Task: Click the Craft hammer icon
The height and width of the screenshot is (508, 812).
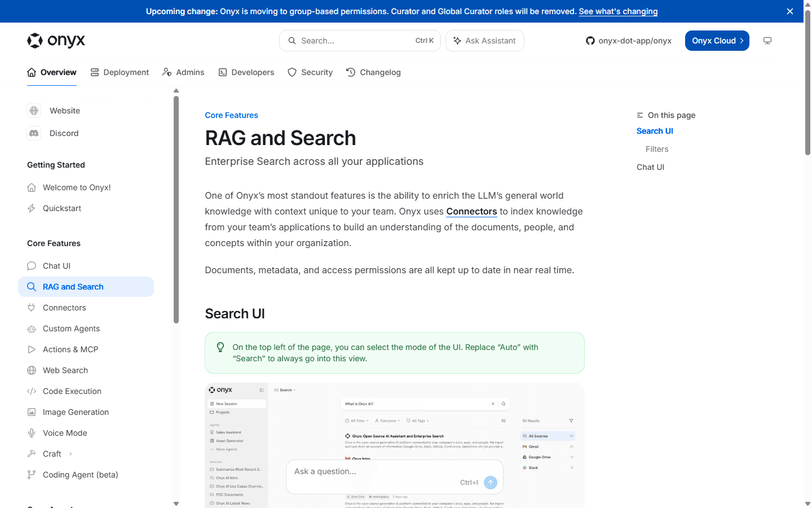Action: 32,454
